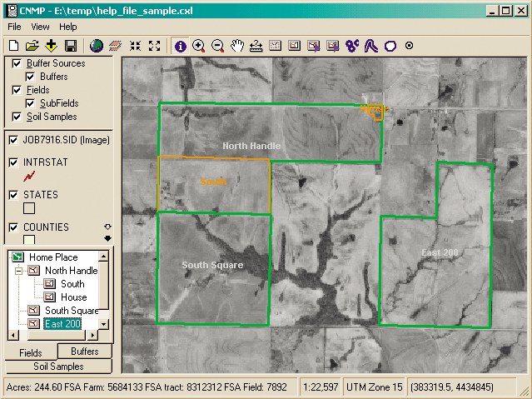Click the UTM Zone 15 status entry

point(374,387)
